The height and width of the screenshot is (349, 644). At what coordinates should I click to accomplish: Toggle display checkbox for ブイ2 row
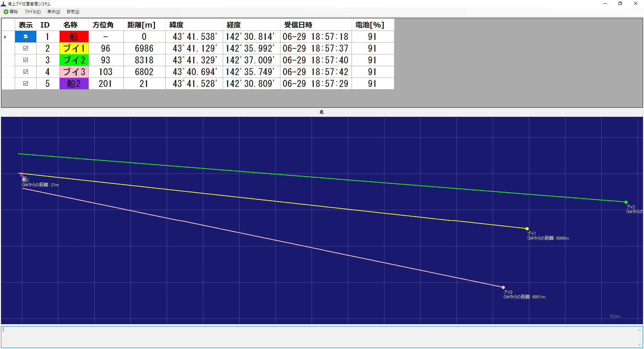tap(26, 60)
